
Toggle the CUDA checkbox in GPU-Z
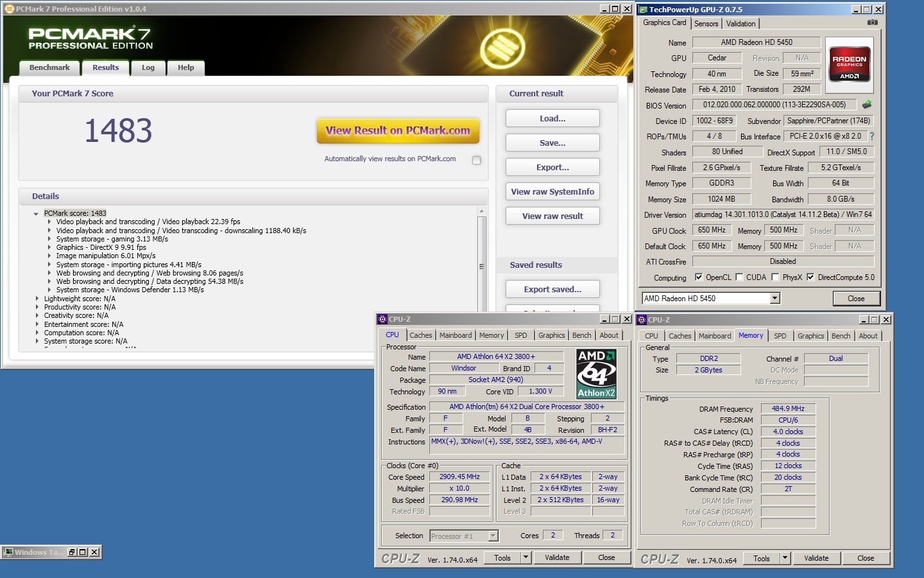pyautogui.click(x=739, y=277)
